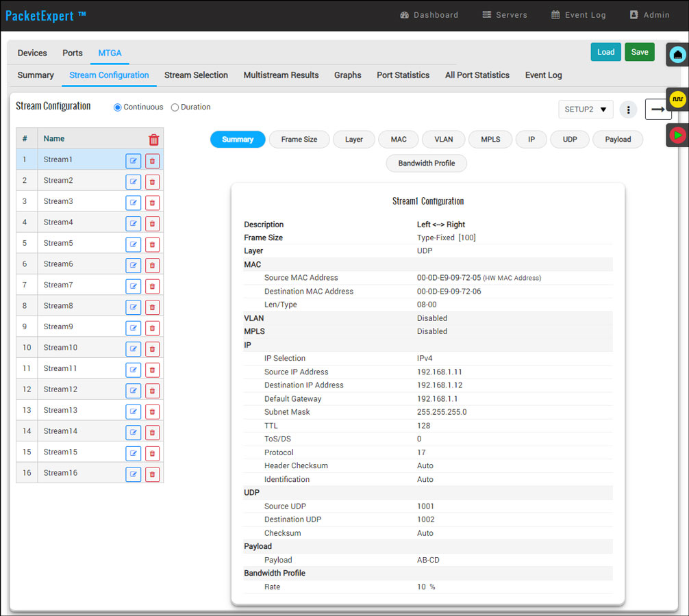Delete Stream7 with its red trash icon

pyautogui.click(x=152, y=286)
